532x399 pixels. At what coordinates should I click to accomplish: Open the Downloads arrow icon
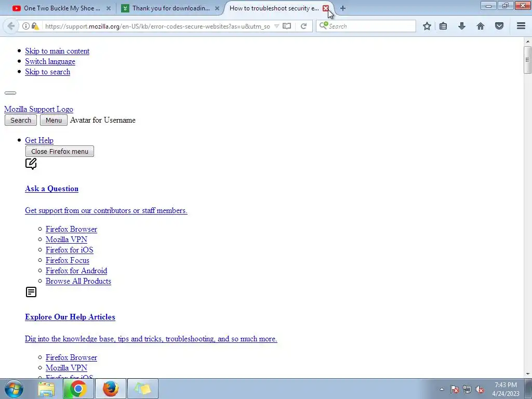point(462,26)
